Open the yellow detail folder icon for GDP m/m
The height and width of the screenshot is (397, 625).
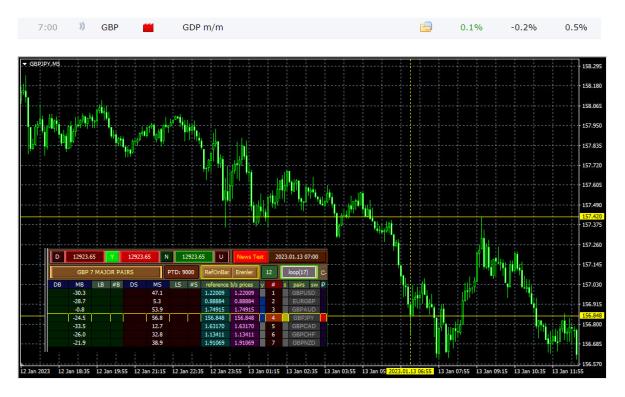click(x=425, y=27)
